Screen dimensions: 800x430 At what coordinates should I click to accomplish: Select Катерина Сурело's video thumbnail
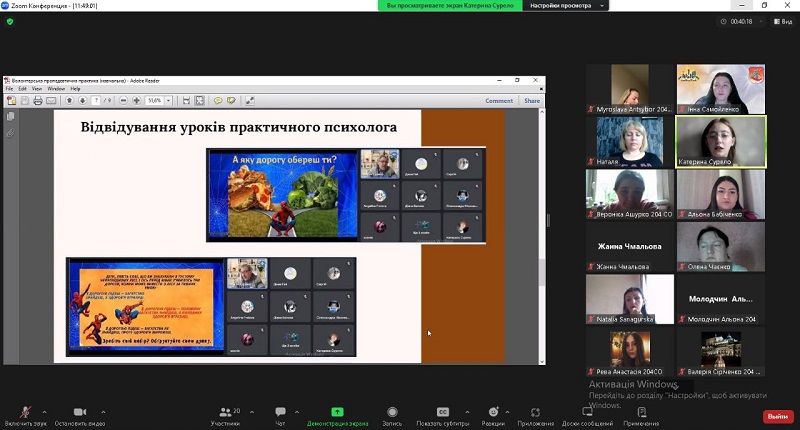(720, 141)
